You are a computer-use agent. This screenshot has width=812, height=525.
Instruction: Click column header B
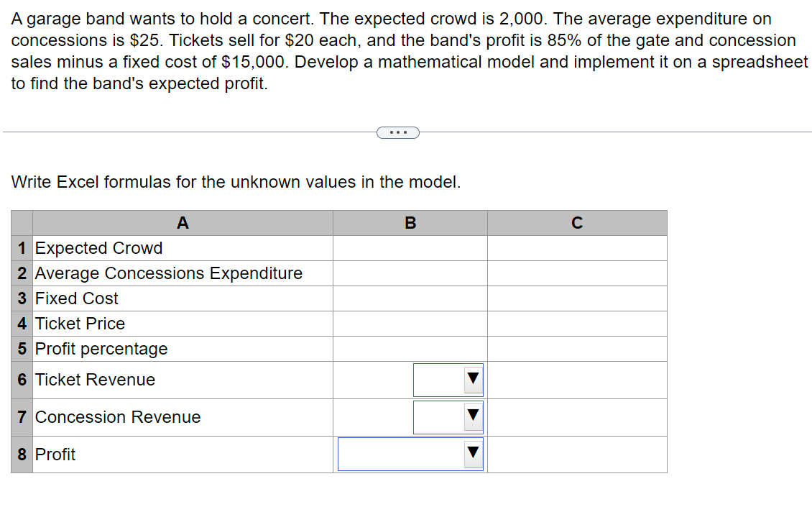[410, 223]
